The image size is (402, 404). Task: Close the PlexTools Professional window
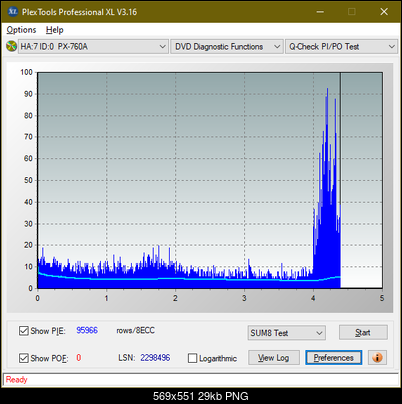click(x=384, y=12)
